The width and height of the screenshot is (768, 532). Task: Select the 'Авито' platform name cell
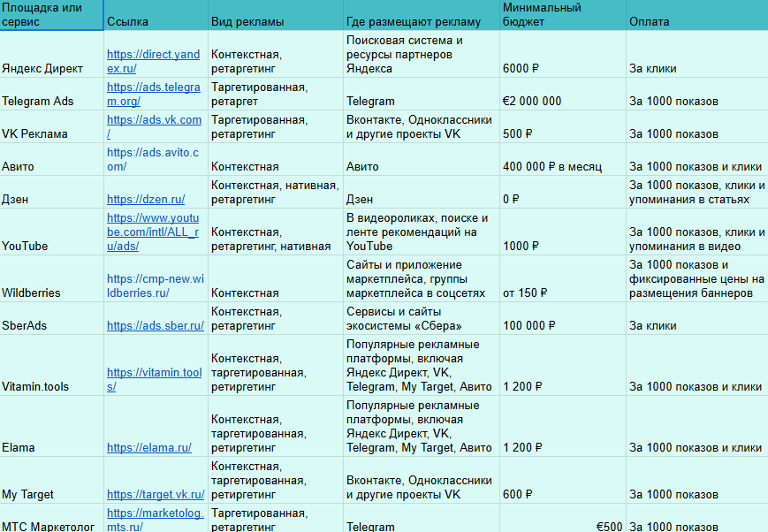pyautogui.click(x=51, y=160)
